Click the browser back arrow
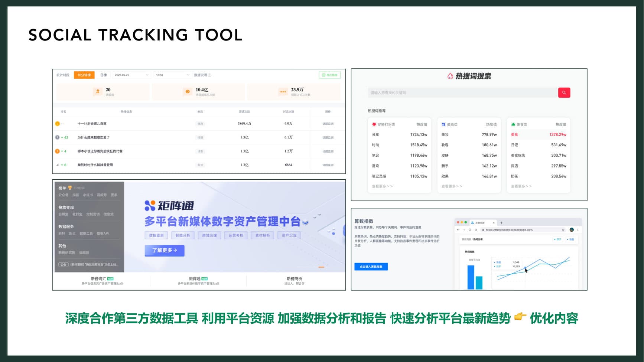This screenshot has width=644, height=362. (x=458, y=230)
